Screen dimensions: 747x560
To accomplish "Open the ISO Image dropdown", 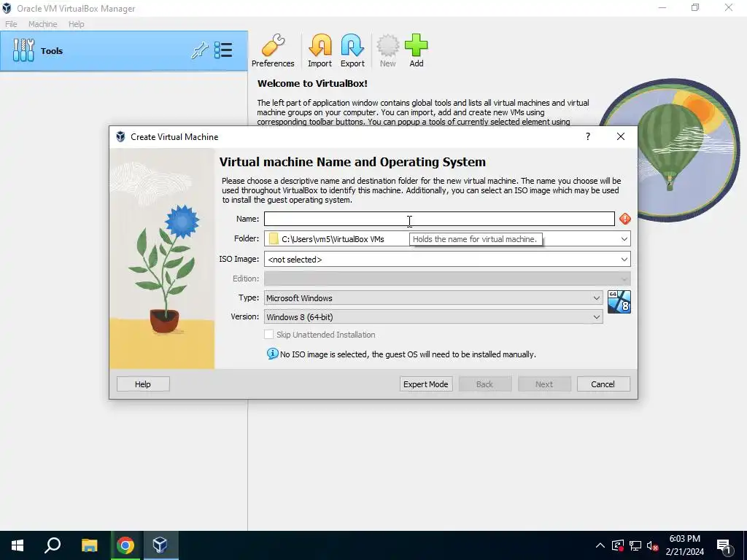I will click(447, 259).
